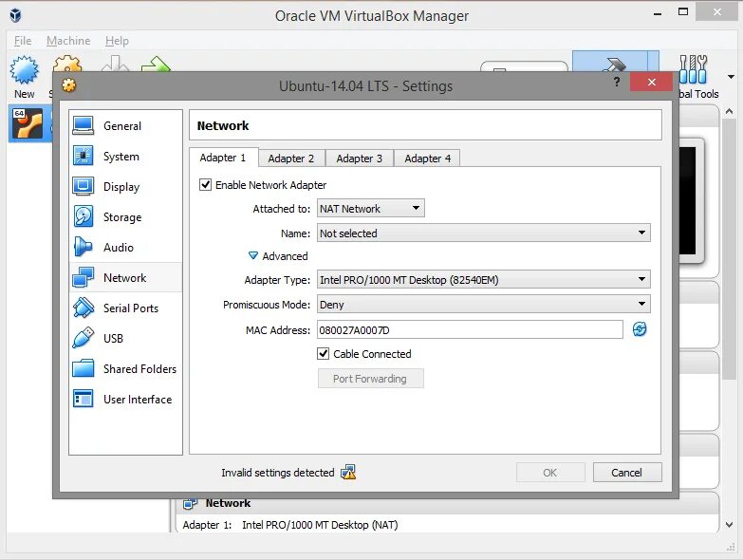Image resolution: width=743 pixels, height=560 pixels.
Task: Open the Adapter Type dropdown
Action: tap(483, 280)
